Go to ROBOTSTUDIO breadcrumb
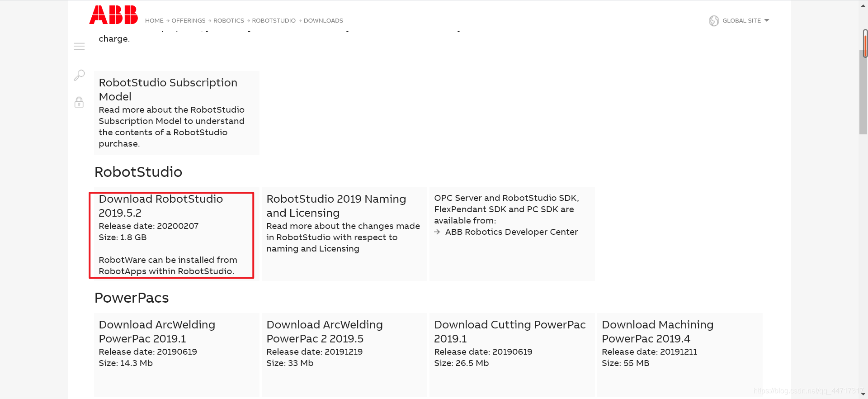868x399 pixels. point(274,21)
